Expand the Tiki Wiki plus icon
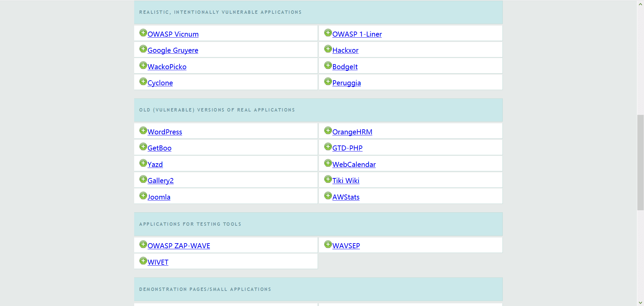 pos(328,179)
